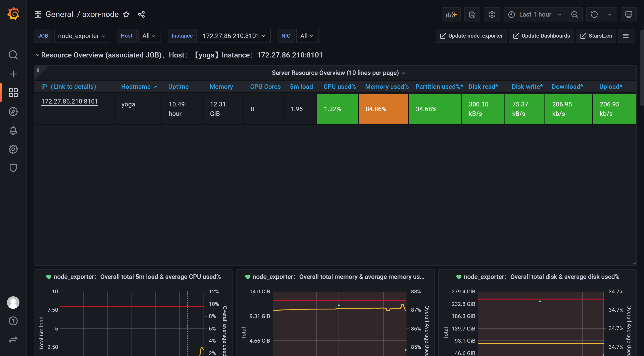Click the share dashboard icon
This screenshot has width=644, height=356.
tap(141, 14)
